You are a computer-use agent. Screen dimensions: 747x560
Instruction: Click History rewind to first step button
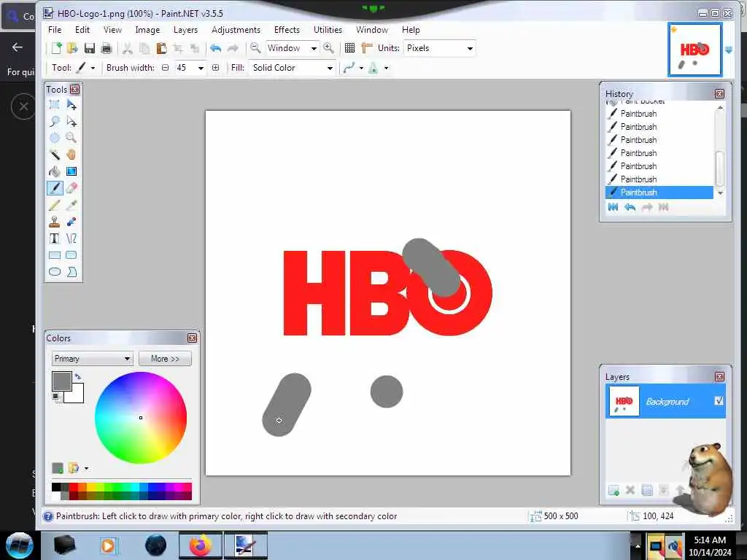click(613, 207)
